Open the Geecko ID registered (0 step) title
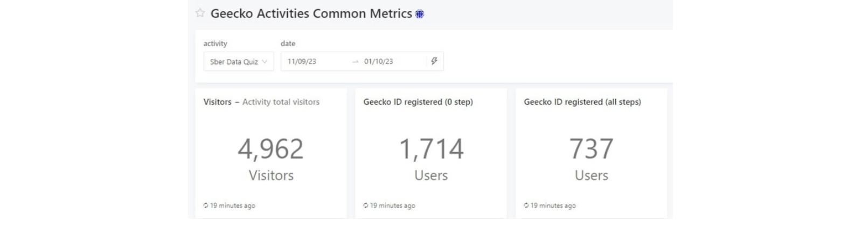Screen dimensions: 868x234 tap(418, 102)
